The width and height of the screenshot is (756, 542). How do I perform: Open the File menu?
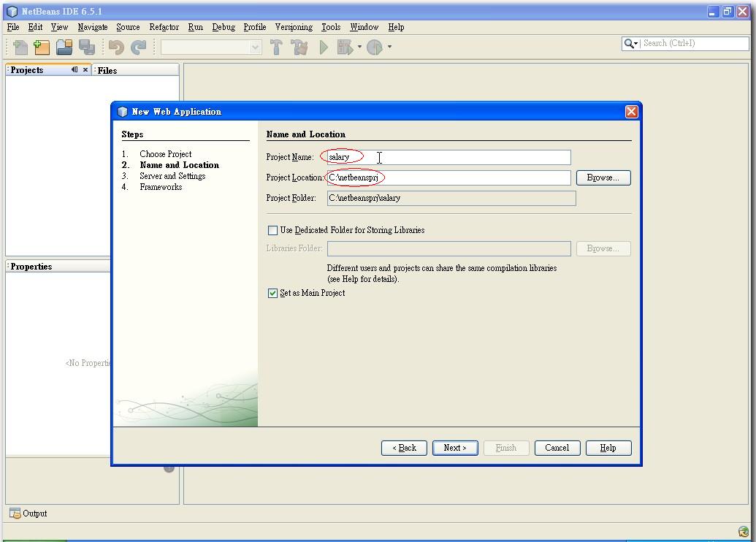(13, 27)
